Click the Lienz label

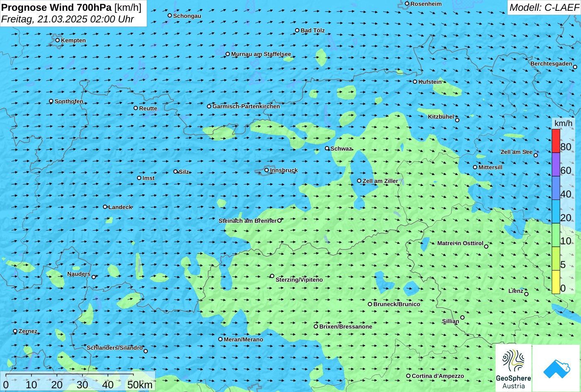(516, 291)
